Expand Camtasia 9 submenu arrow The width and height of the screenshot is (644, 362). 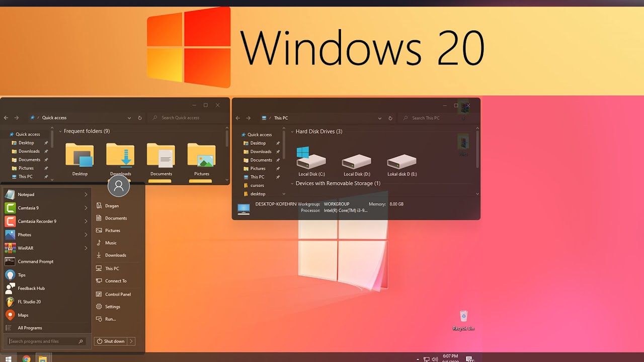pyautogui.click(x=86, y=208)
